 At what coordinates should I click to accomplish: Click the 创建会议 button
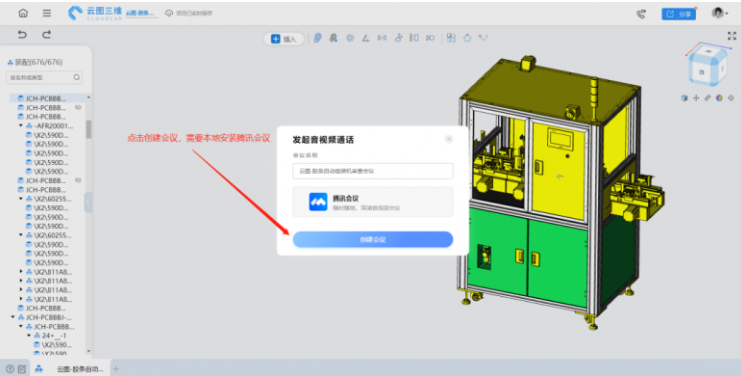point(373,239)
